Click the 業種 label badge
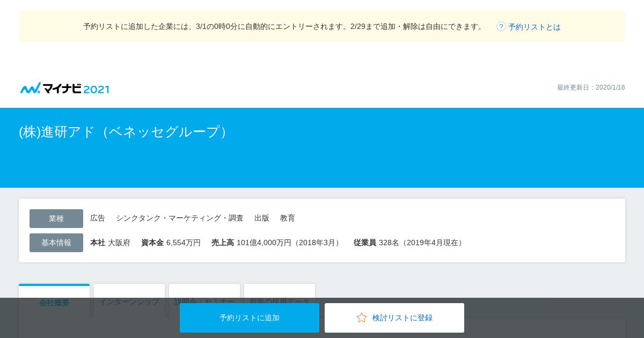644x338 pixels. [x=56, y=218]
